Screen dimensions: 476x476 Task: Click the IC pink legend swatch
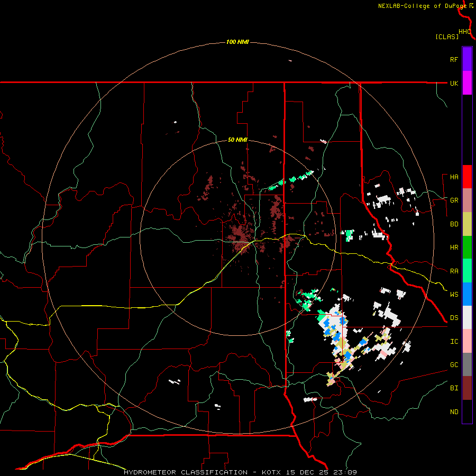pyautogui.click(x=467, y=341)
